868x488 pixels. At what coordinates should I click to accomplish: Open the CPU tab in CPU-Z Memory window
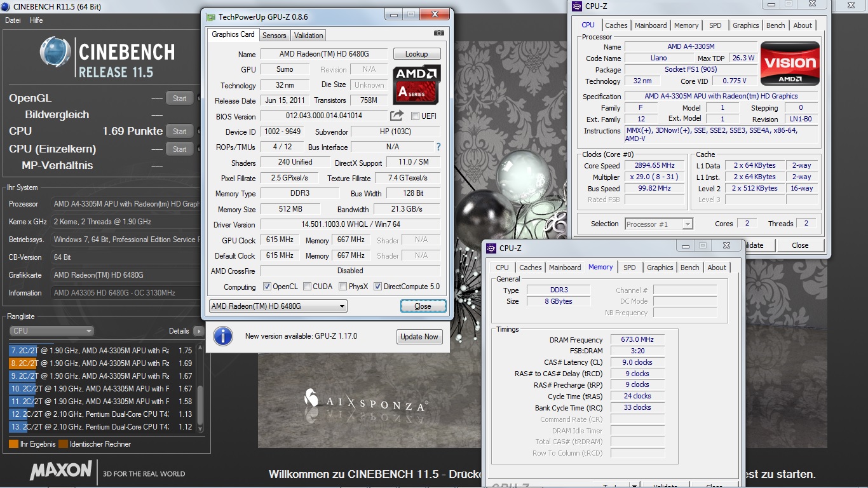502,268
